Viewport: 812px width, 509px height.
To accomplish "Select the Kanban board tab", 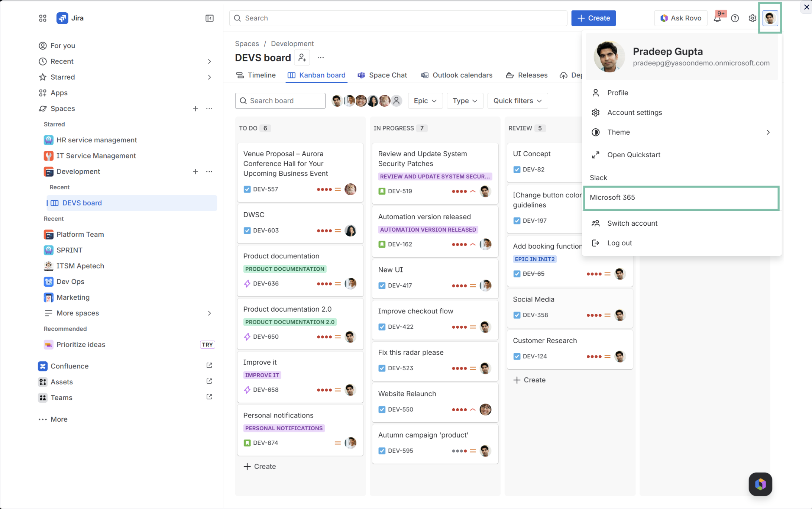I will click(317, 75).
